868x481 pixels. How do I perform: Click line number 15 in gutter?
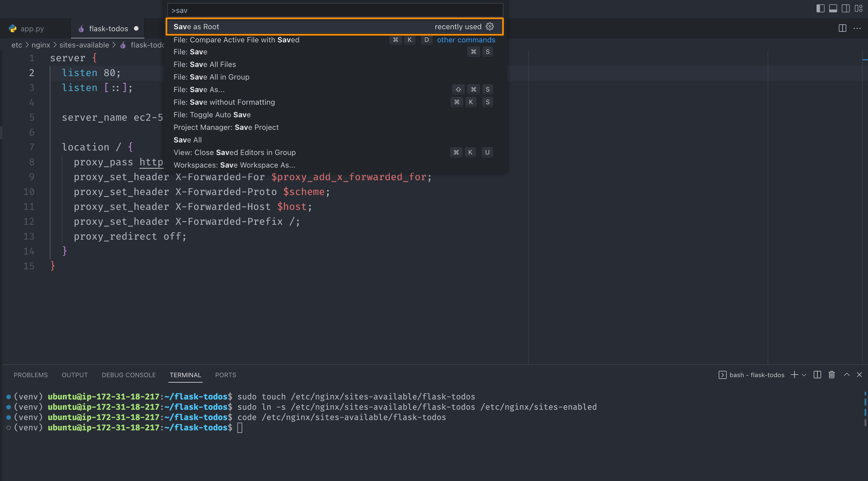click(28, 266)
